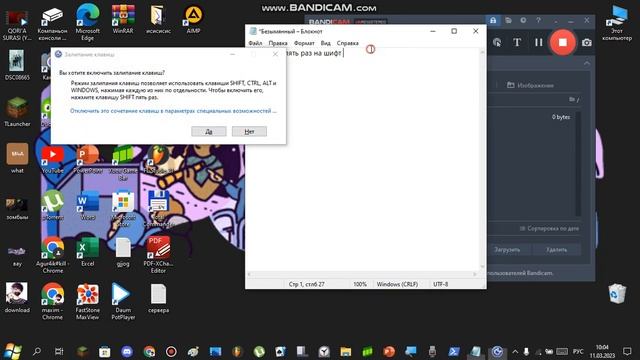640x360 pixels.
Task: Open the Вид menu in Notepad
Action: coord(325,43)
